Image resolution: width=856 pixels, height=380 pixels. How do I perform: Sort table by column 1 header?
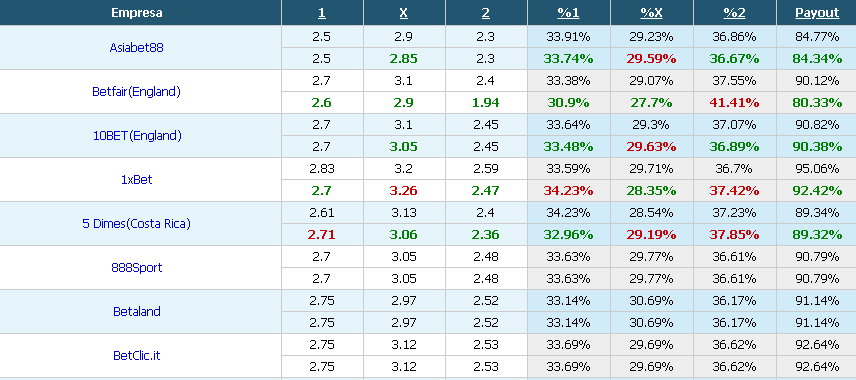coord(322,13)
